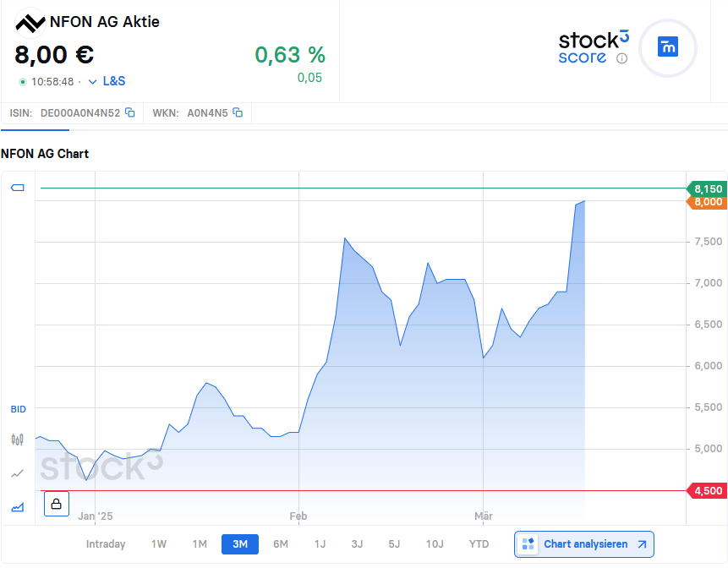Click the stock3 score info icon
Screen dimensions: 728x568
click(x=621, y=58)
